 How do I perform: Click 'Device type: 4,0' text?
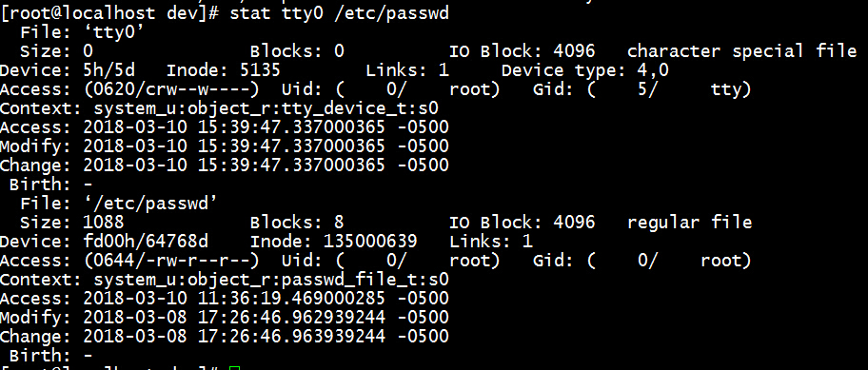point(585,70)
